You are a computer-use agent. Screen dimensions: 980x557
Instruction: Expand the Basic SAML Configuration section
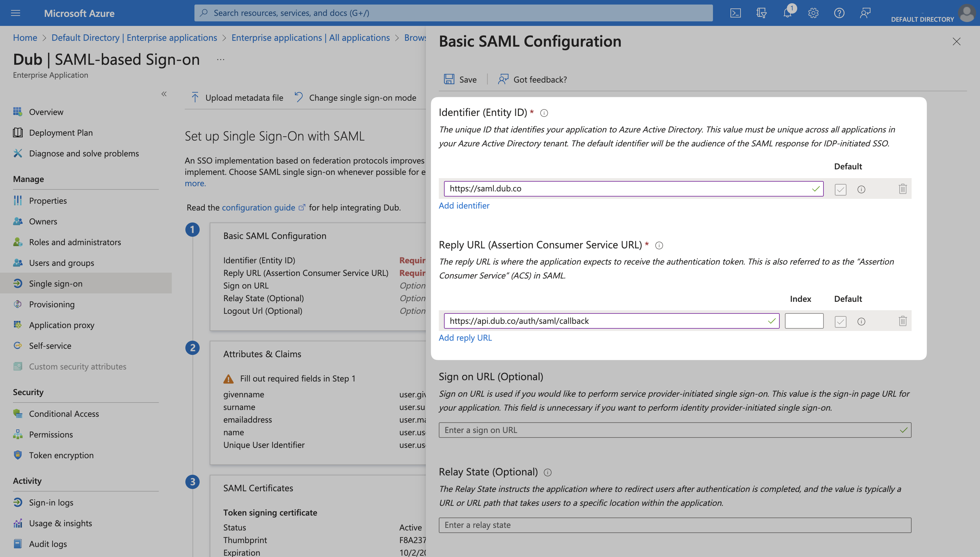tap(274, 235)
